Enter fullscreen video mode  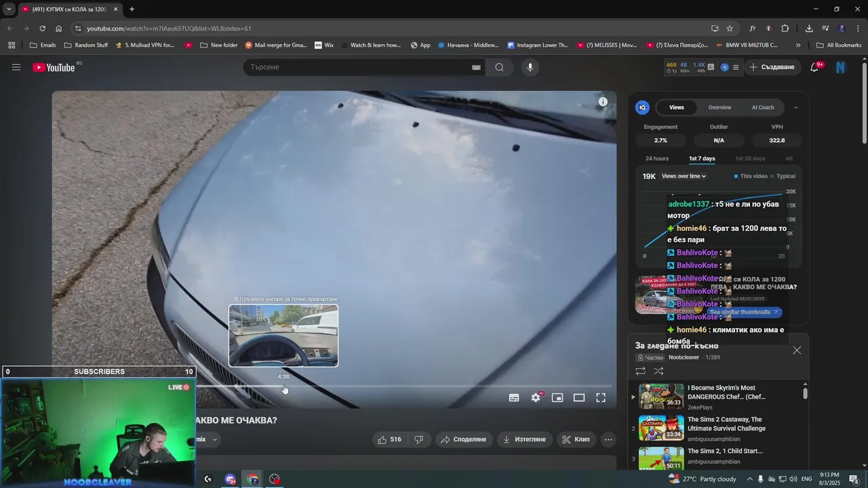[601, 398]
